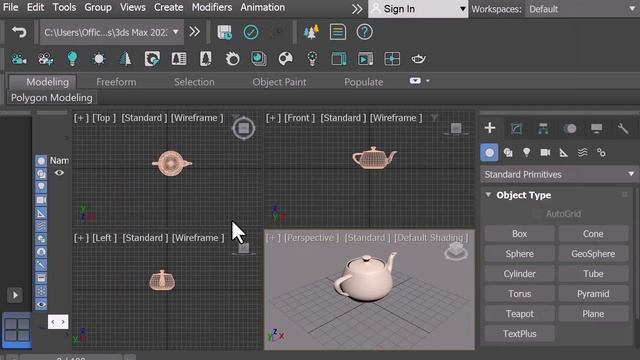Click the Tube button
Image resolution: width=640 pixels, height=360 pixels.
pyautogui.click(x=593, y=274)
